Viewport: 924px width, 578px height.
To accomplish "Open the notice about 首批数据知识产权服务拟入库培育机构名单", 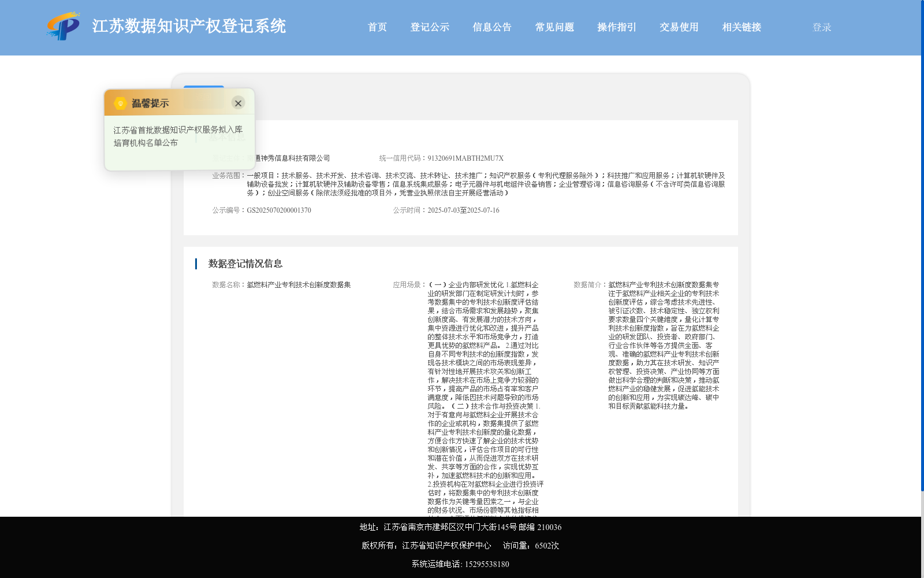I will click(x=178, y=136).
